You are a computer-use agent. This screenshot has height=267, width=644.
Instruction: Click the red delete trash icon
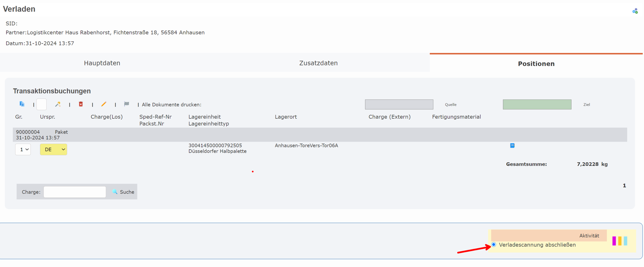tap(81, 104)
